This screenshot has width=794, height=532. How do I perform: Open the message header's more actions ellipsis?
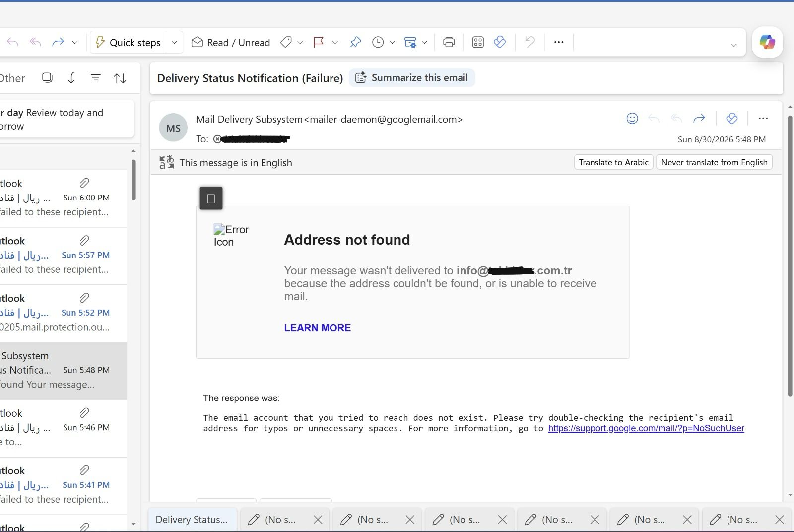click(763, 118)
